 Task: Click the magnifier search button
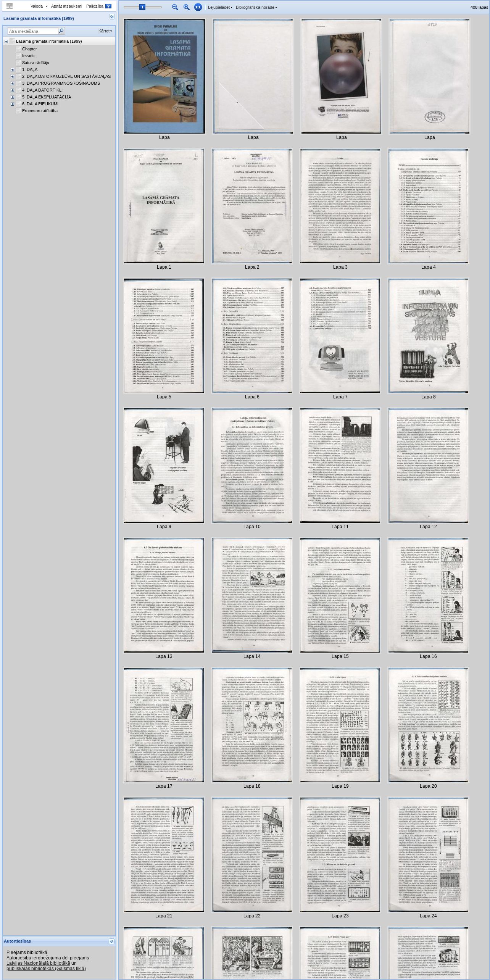tap(61, 31)
